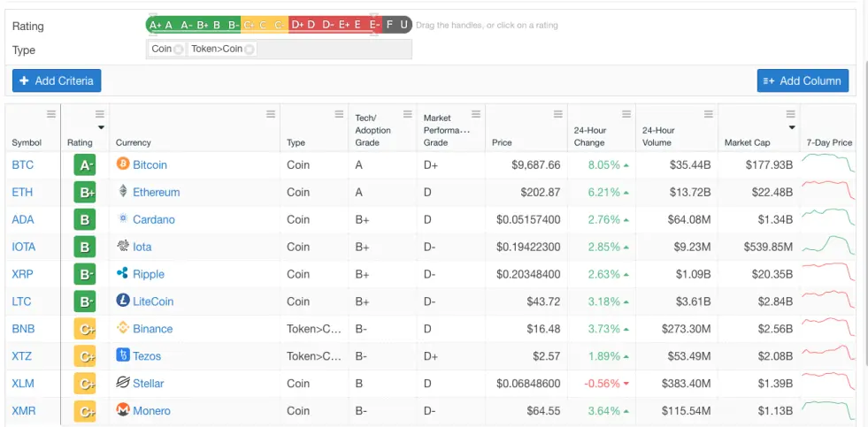Click Ethereum's B+ rating badge
This screenshot has height=427, width=868.
(x=85, y=193)
